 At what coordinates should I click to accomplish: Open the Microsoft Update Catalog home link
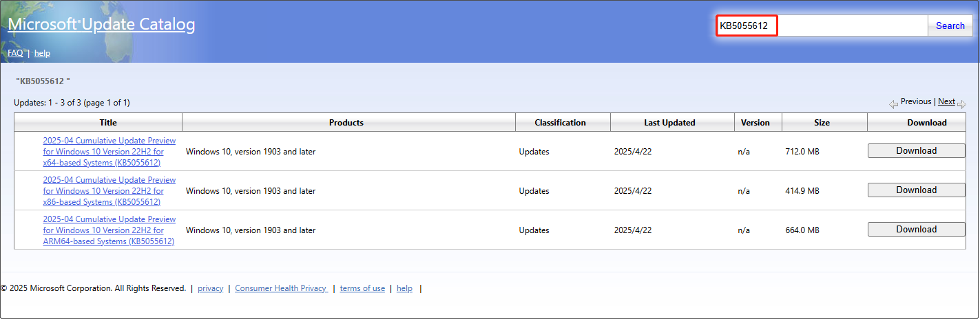point(101,24)
